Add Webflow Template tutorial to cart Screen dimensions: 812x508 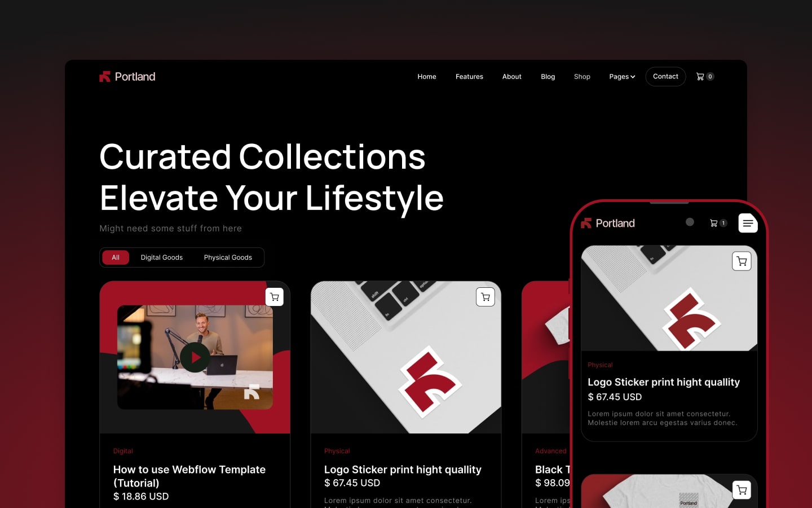click(275, 297)
